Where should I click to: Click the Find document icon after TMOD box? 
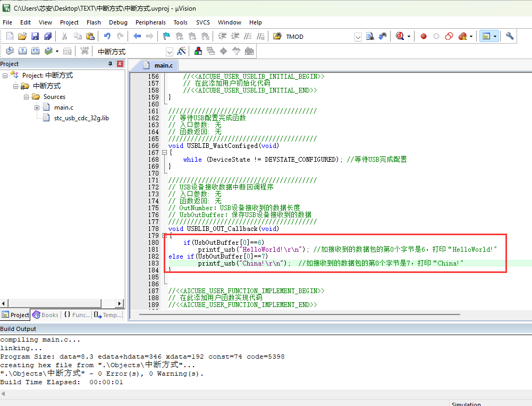coord(370,36)
